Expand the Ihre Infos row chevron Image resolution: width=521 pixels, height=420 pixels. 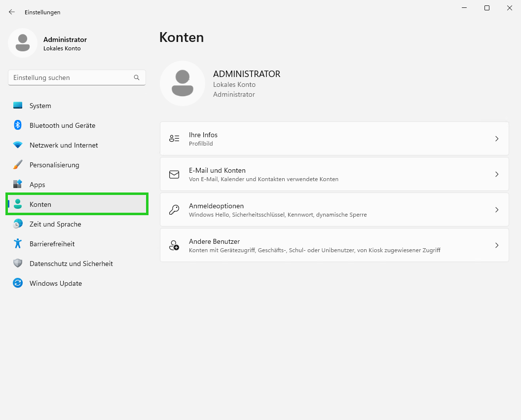click(x=497, y=139)
